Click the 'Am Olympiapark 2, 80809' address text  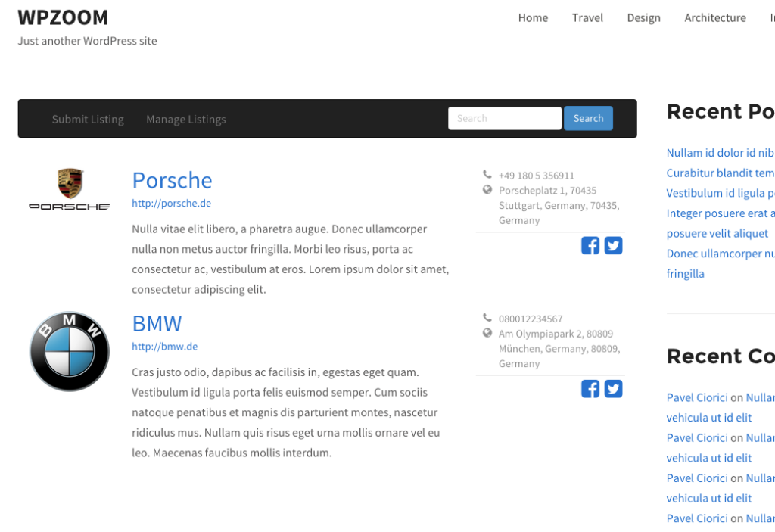tap(556, 334)
